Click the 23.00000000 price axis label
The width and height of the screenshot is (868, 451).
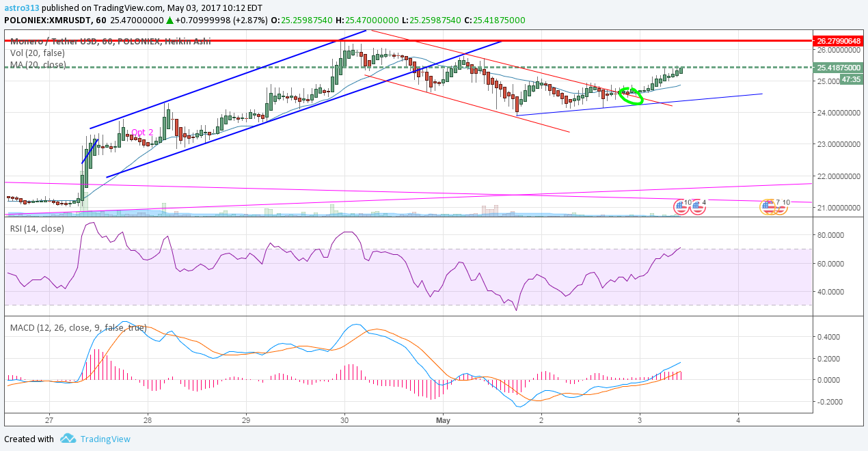pos(838,144)
